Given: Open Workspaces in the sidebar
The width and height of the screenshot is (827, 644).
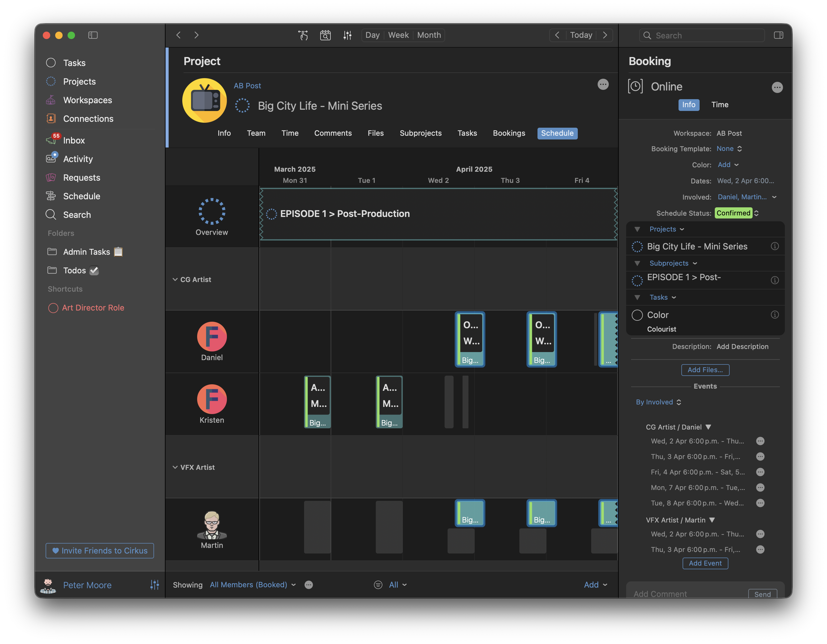Looking at the screenshot, I should click(x=87, y=100).
